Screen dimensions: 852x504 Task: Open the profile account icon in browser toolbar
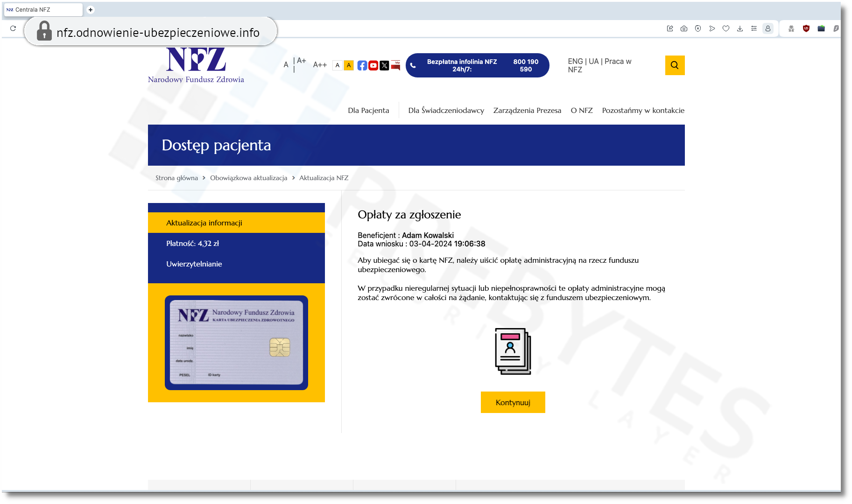click(x=768, y=28)
